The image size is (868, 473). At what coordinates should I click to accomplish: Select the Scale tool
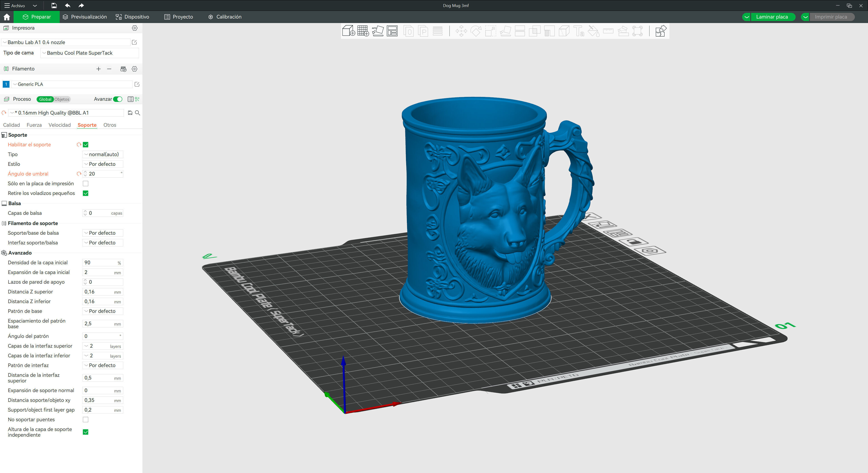coord(490,31)
